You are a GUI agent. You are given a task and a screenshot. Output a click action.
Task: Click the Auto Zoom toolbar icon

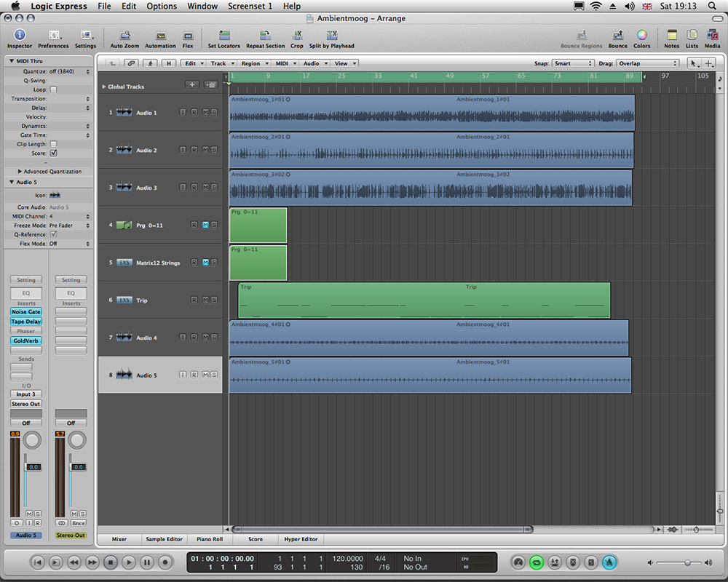click(x=124, y=35)
